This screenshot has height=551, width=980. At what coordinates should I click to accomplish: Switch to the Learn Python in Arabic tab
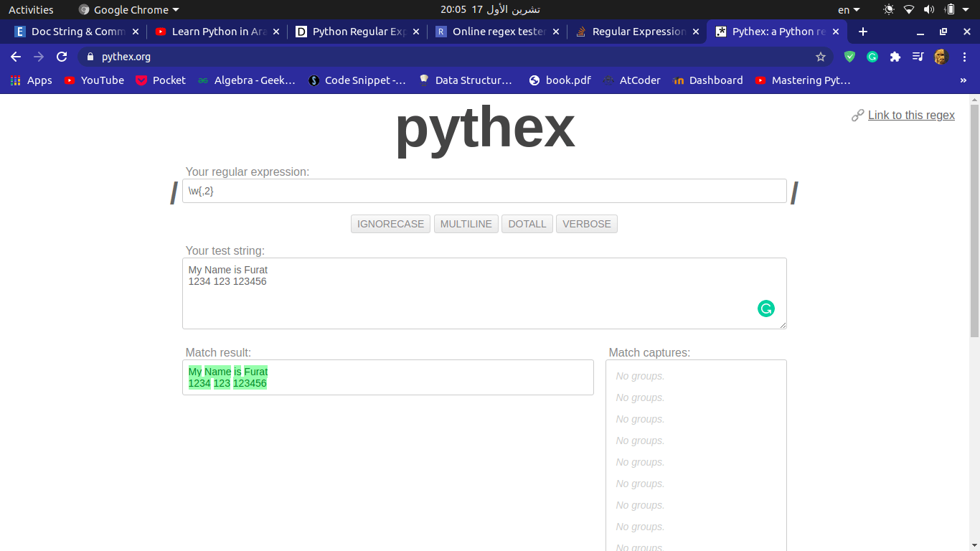click(x=217, y=32)
